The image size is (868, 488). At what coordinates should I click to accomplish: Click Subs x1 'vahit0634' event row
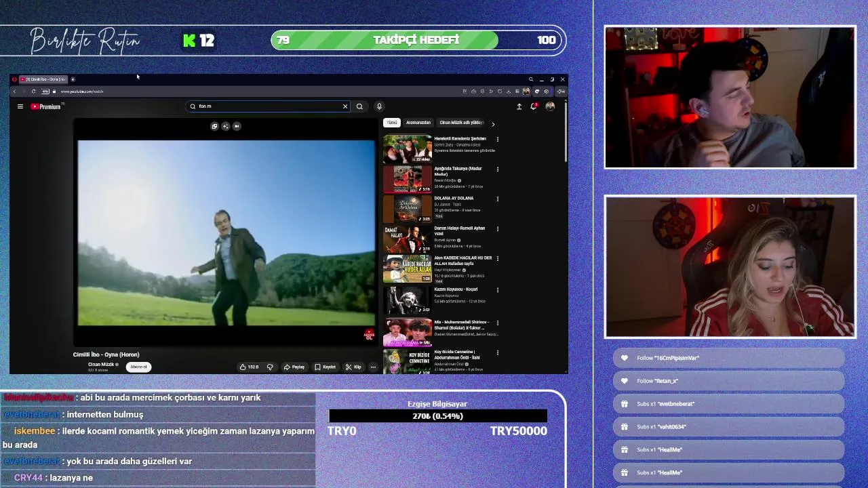(x=729, y=427)
